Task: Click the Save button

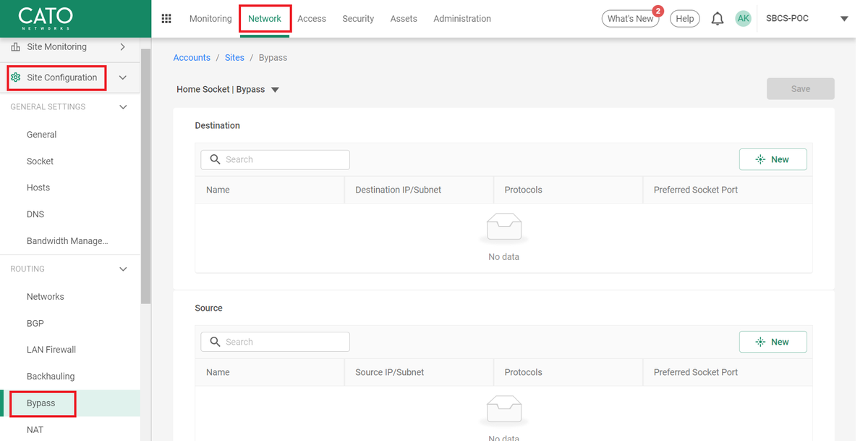Action: coord(801,89)
